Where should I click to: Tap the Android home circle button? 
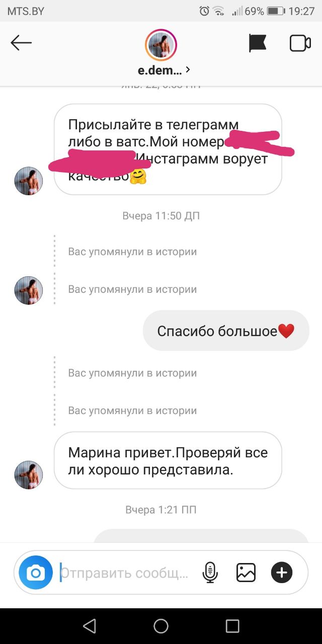pos(161,626)
